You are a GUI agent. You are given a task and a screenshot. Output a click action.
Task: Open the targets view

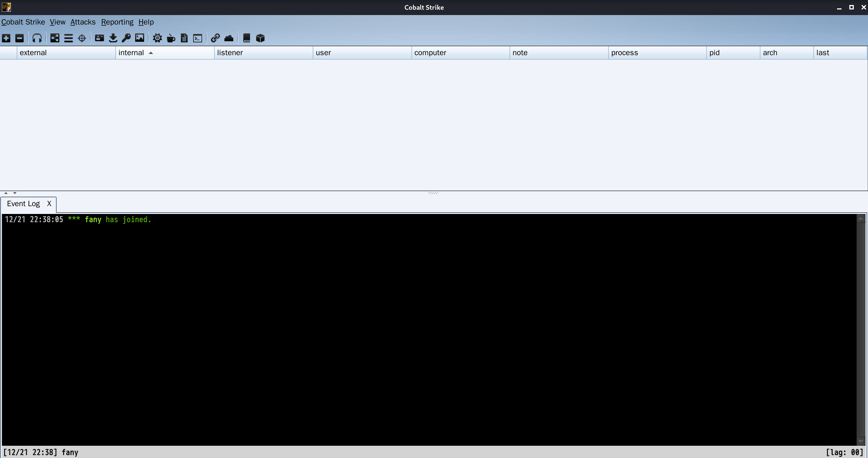[x=82, y=38]
